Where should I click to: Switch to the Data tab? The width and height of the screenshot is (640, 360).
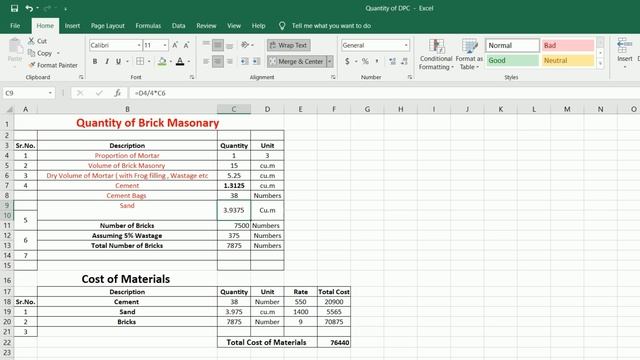178,26
